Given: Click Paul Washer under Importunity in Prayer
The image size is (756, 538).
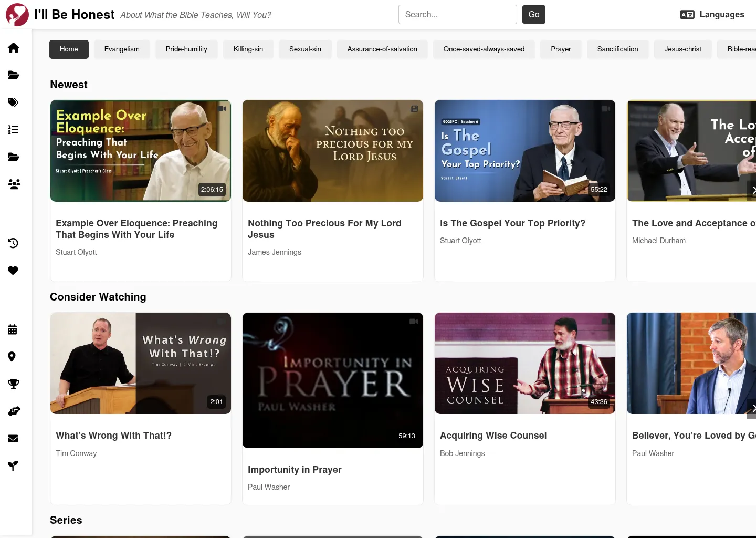Looking at the screenshot, I should click(269, 487).
